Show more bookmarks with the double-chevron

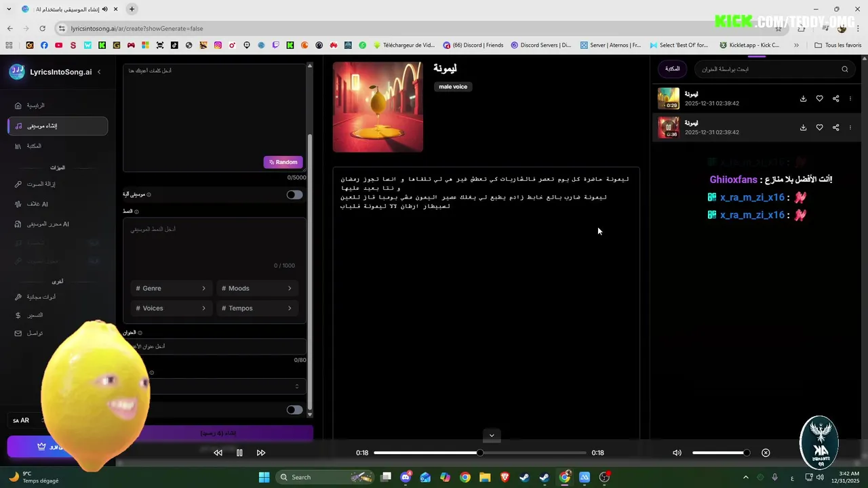796,45
